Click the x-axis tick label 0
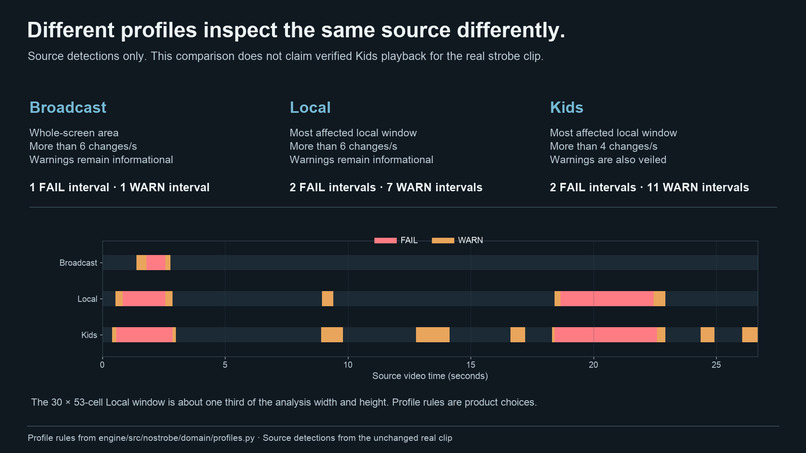The height and width of the screenshot is (453, 806). coord(102,365)
